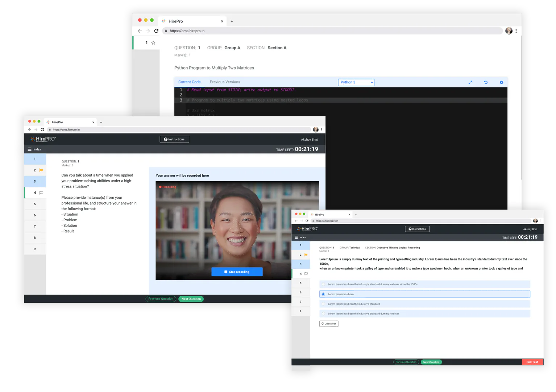
Task: Reload the ams.hirepro.in page in top browser
Action: coord(156,31)
